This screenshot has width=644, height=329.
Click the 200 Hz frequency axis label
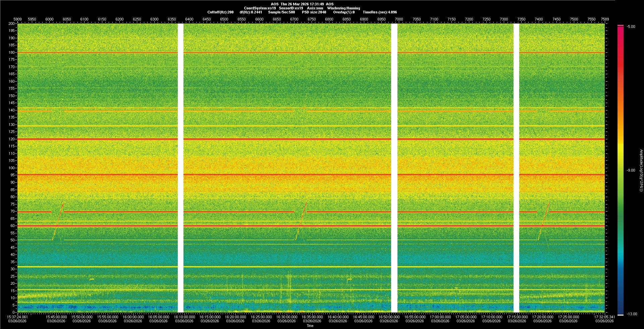(x=12, y=23)
